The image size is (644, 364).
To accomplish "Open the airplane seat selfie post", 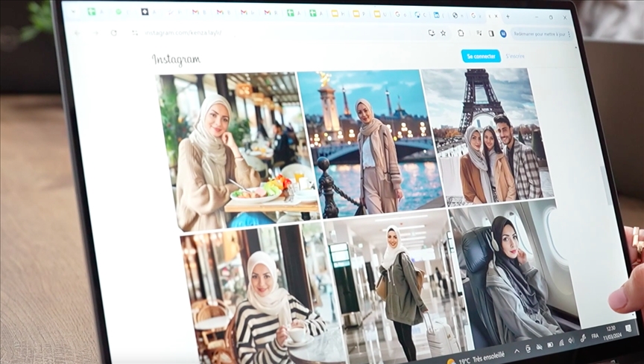I will coord(514,275).
